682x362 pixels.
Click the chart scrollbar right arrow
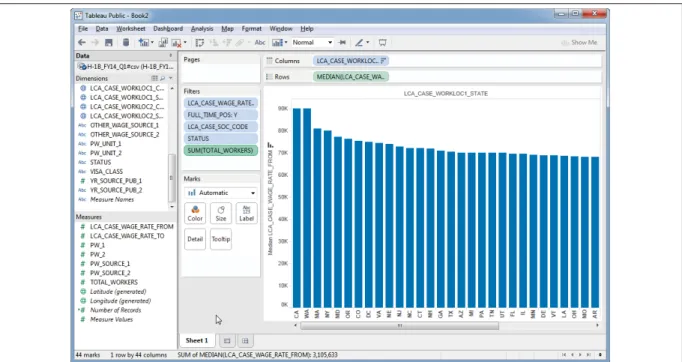coord(597,325)
